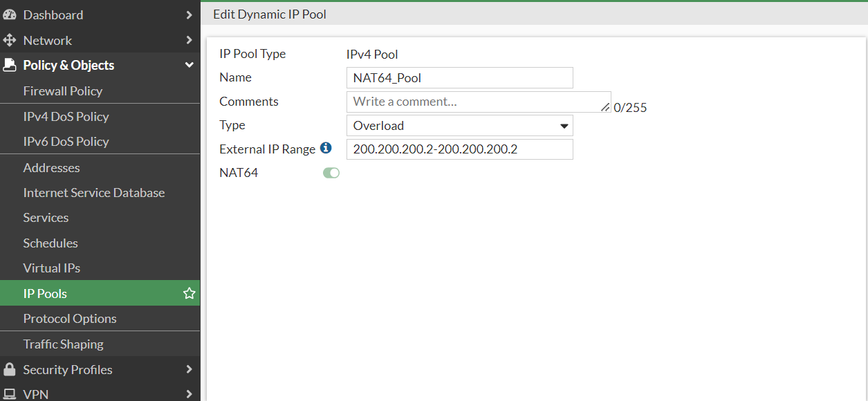Click the info icon beside External IP Range
The width and height of the screenshot is (868, 401).
point(325,149)
